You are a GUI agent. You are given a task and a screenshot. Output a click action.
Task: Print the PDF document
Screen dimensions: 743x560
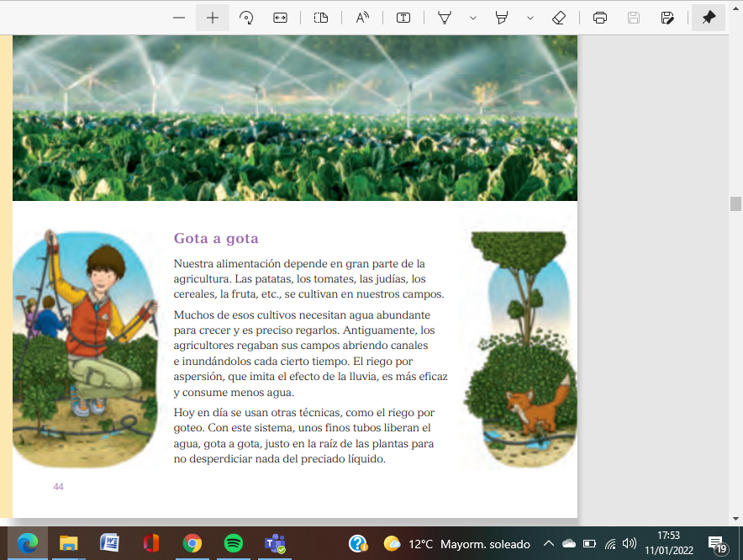(600, 18)
